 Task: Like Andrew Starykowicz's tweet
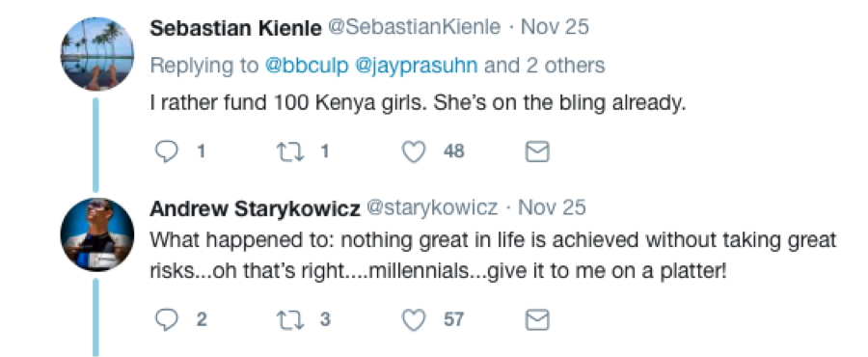coord(414,319)
